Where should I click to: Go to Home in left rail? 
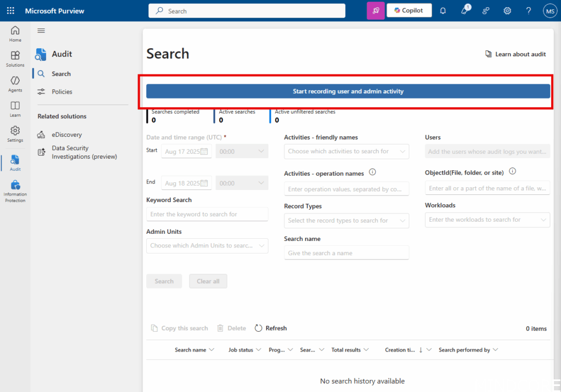pos(15,33)
